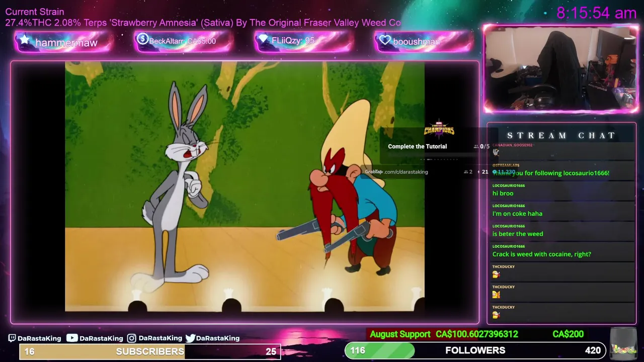Click the Strawberry Amnesia strain description text
This screenshot has width=644, height=362.
coord(203,23)
